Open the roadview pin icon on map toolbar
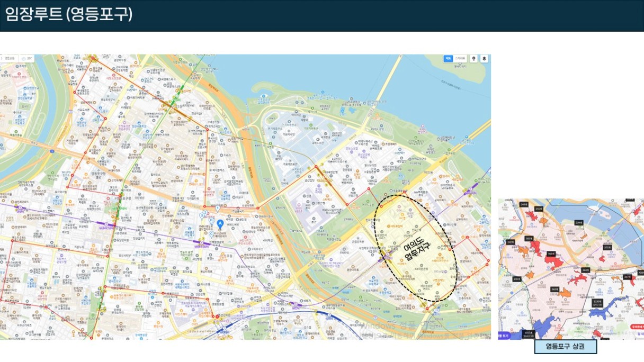 (x=474, y=58)
